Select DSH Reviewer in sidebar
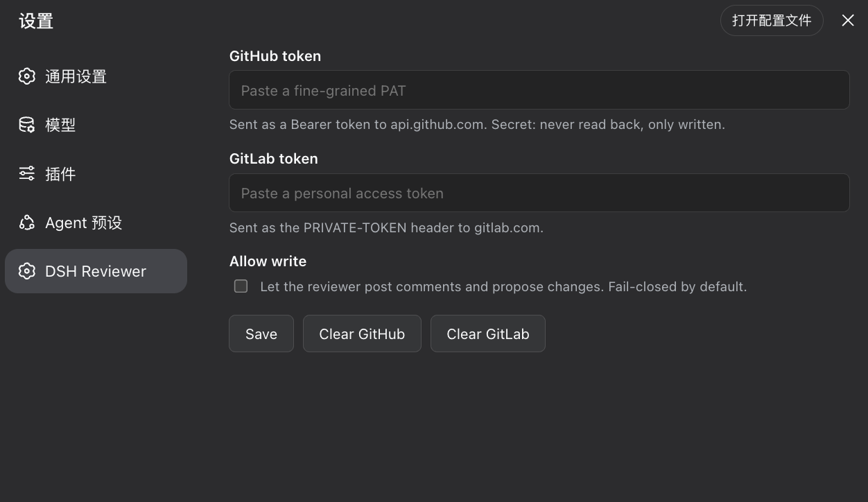The image size is (868, 502). coord(96,271)
